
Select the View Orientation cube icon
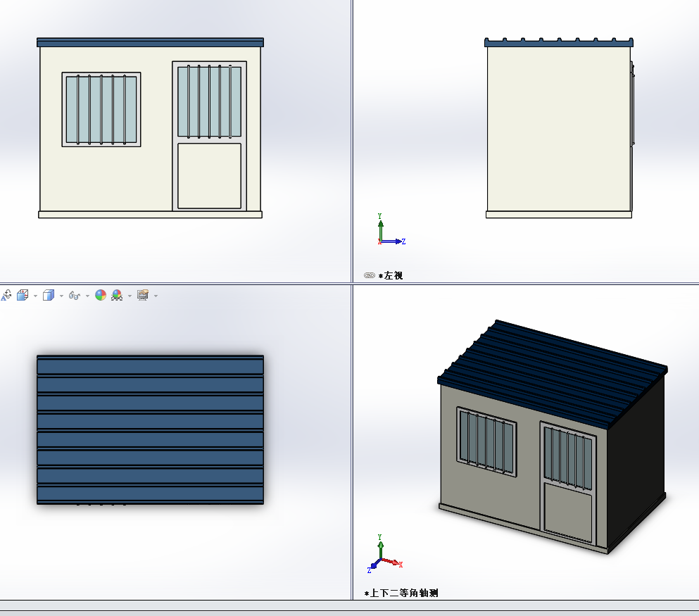23,295
